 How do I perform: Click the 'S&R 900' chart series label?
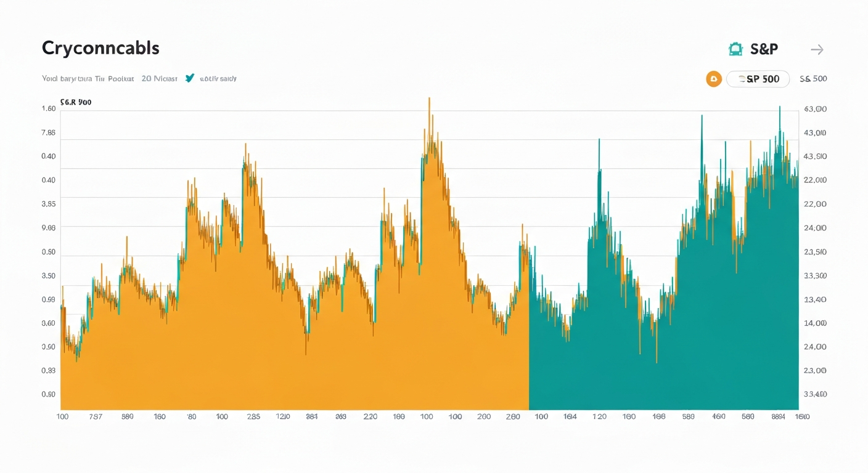click(76, 102)
